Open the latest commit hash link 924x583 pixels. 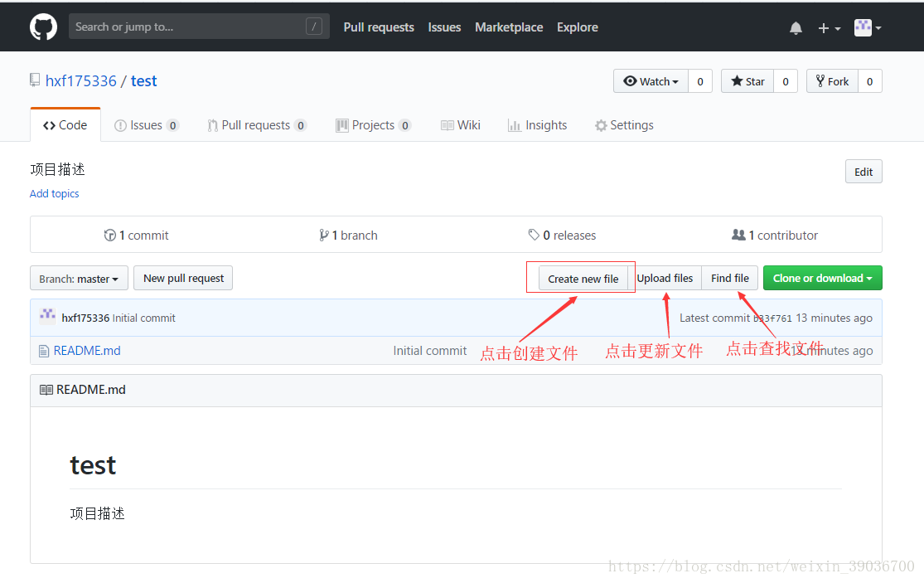[x=772, y=318]
